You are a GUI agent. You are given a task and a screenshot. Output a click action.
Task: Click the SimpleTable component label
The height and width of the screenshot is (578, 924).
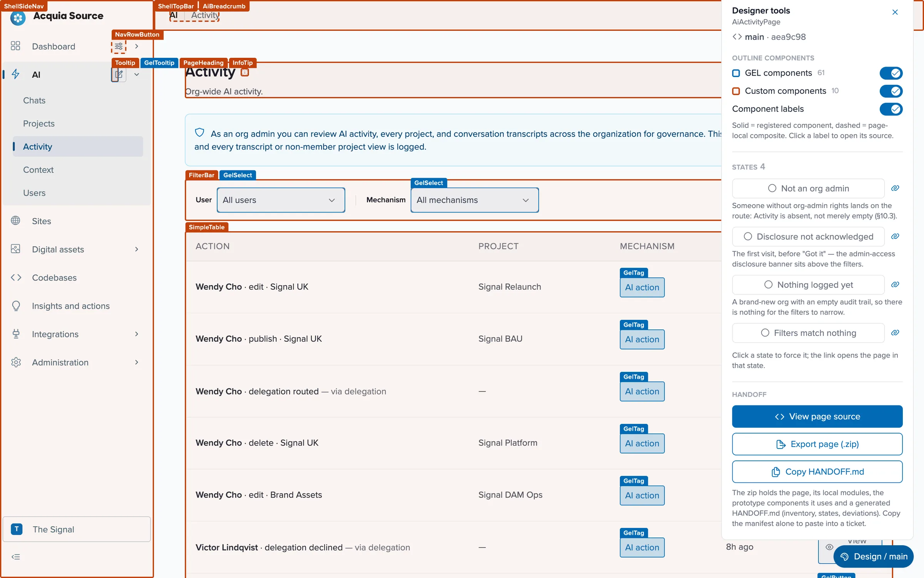click(207, 227)
